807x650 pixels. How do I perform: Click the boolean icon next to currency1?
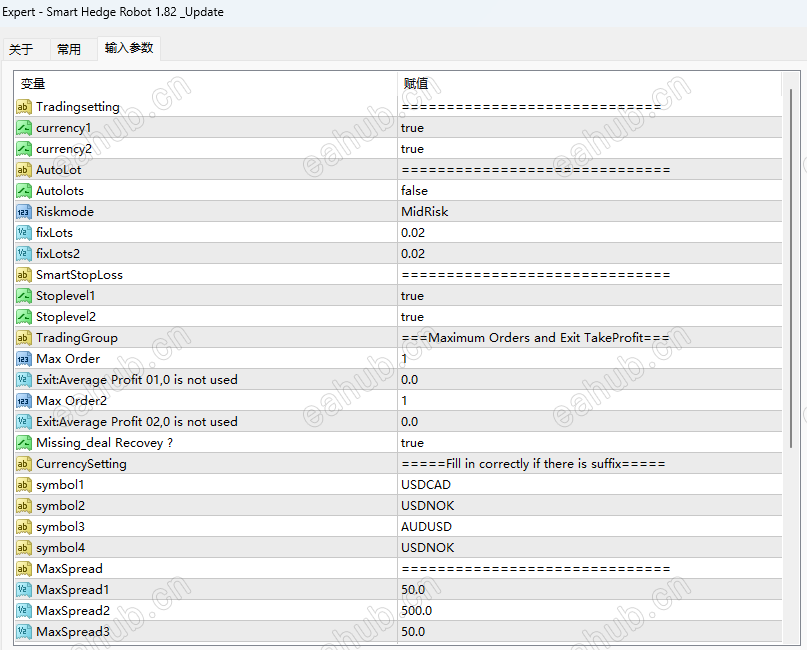[x=24, y=128]
